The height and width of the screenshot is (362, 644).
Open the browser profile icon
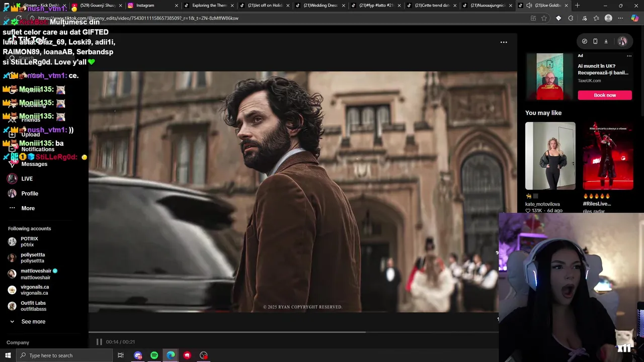pyautogui.click(x=608, y=18)
